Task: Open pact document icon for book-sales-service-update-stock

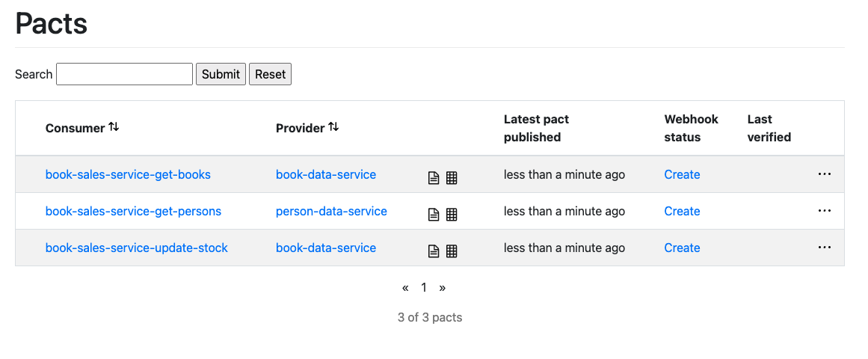Action: (x=434, y=251)
